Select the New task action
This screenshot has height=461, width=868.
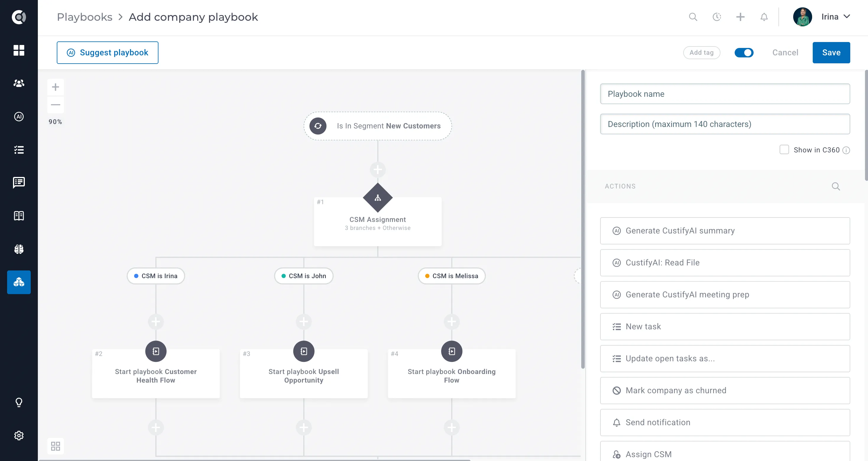pyautogui.click(x=725, y=326)
